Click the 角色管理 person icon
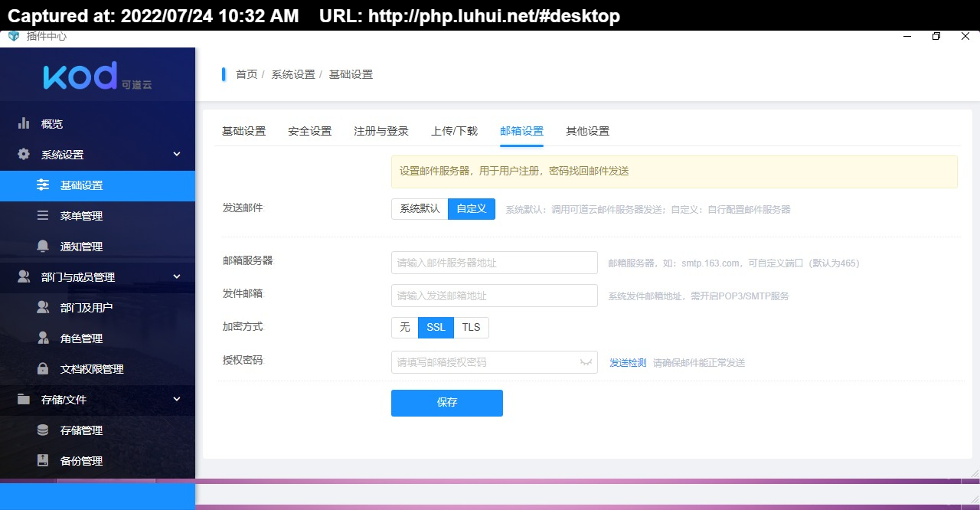 (x=43, y=338)
